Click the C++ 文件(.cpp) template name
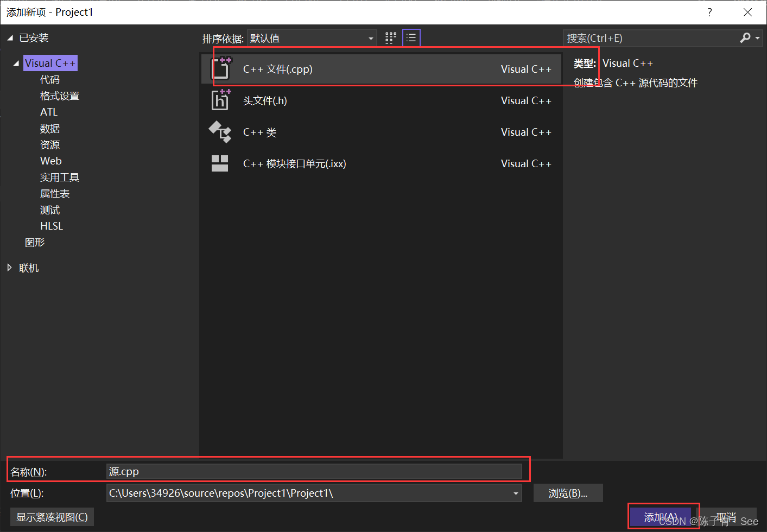This screenshot has width=767, height=532. tap(278, 69)
